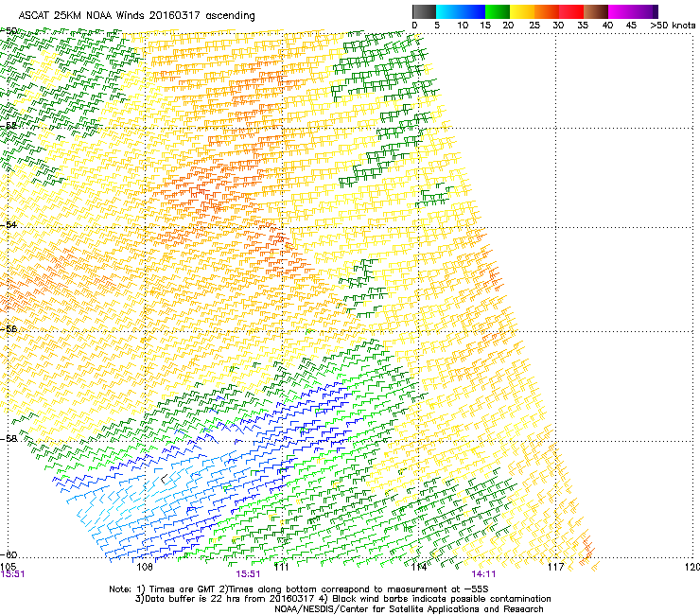Select the gray 0-5 knots legend swatch
Image resolution: width=700 pixels, height=615 pixels.
[x=424, y=11]
